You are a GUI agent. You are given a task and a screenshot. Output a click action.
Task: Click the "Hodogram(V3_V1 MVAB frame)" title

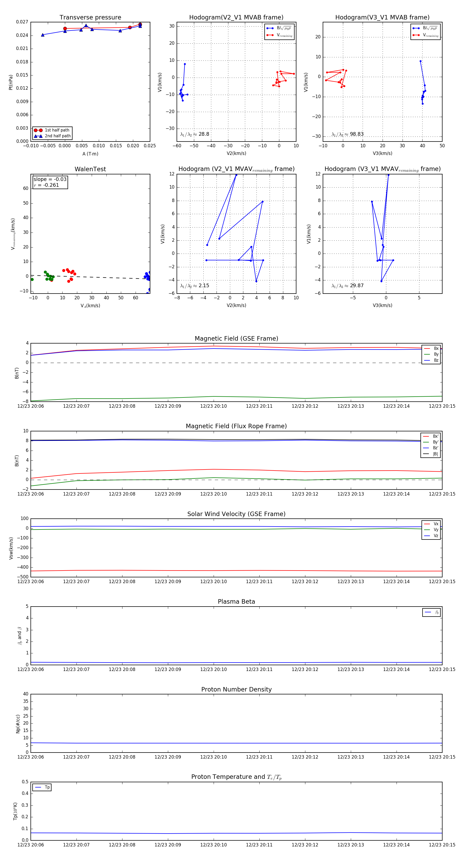coord(382,18)
